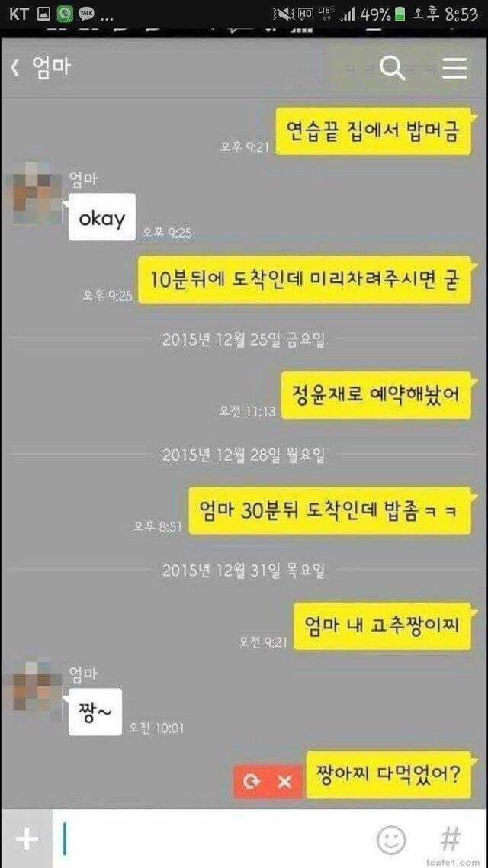Open chat search with the magnifier icon
Viewport: 488px width, 868px height.
click(x=392, y=69)
